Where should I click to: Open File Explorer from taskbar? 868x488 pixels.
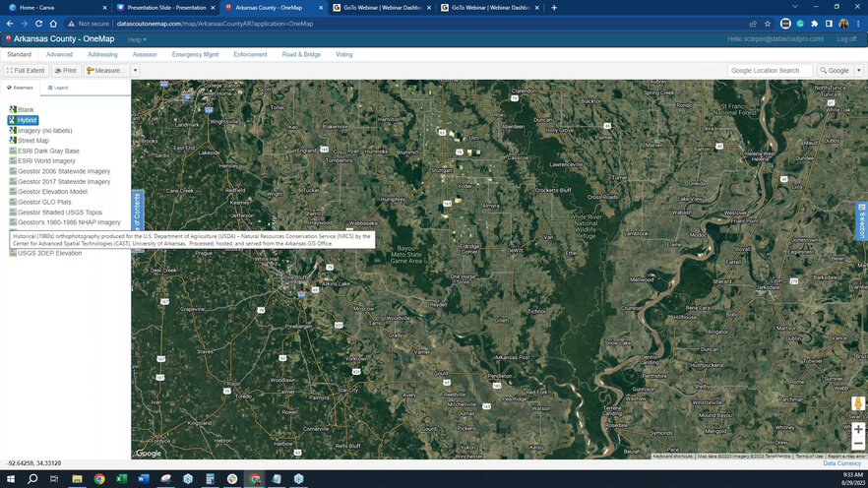click(77, 478)
